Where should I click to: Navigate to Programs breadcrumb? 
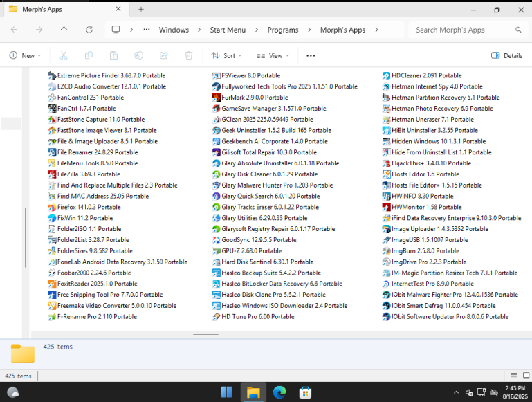click(x=283, y=30)
